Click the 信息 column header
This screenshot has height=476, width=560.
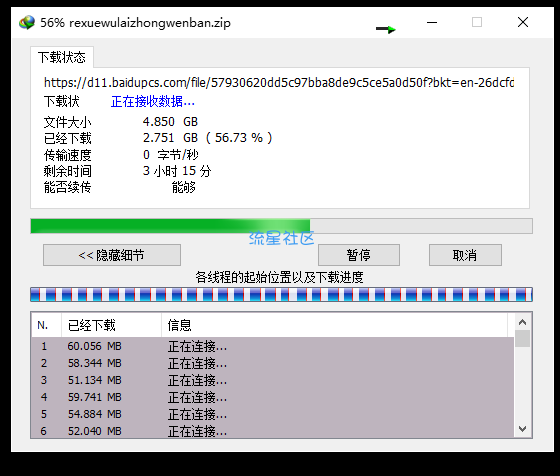pos(334,325)
